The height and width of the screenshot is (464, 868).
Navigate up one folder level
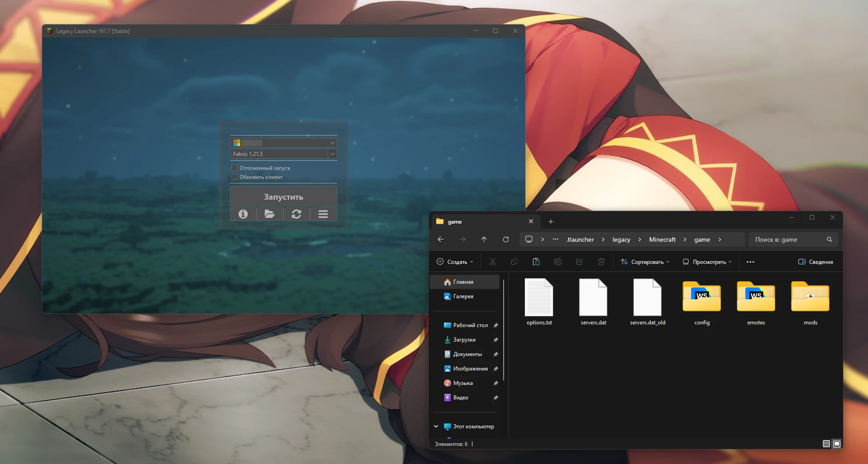pos(484,239)
